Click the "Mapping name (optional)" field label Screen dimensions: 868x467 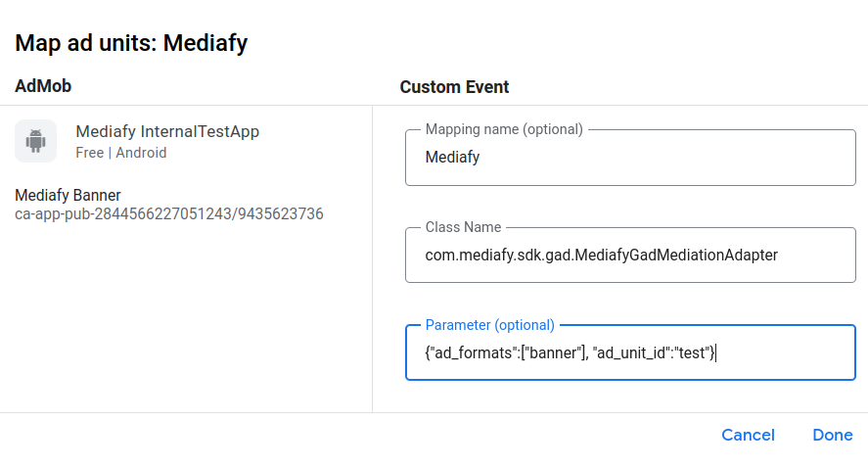504,129
